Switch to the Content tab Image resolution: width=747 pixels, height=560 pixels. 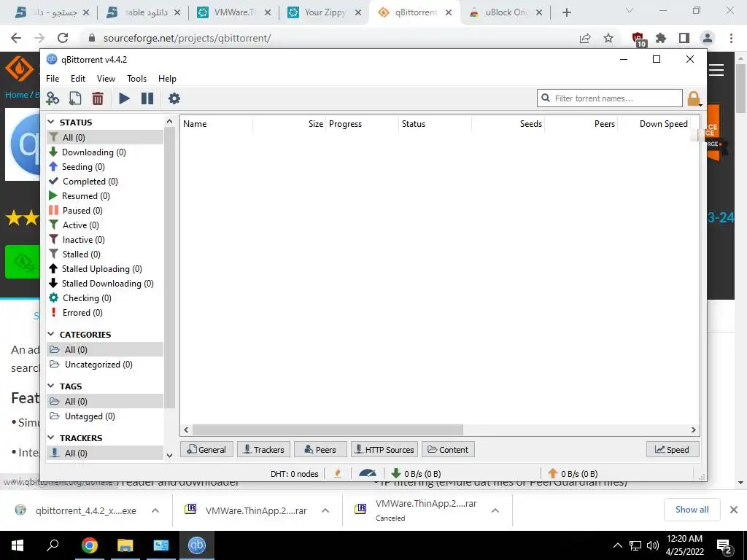448,449
